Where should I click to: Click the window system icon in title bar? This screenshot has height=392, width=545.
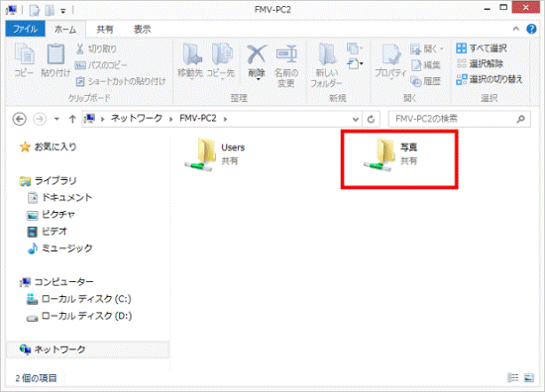coord(12,10)
